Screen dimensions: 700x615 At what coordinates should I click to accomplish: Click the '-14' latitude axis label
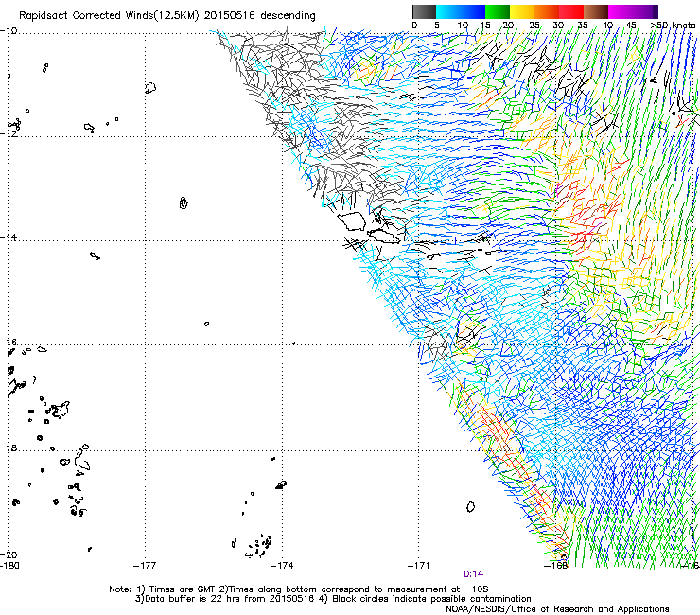pos(9,237)
